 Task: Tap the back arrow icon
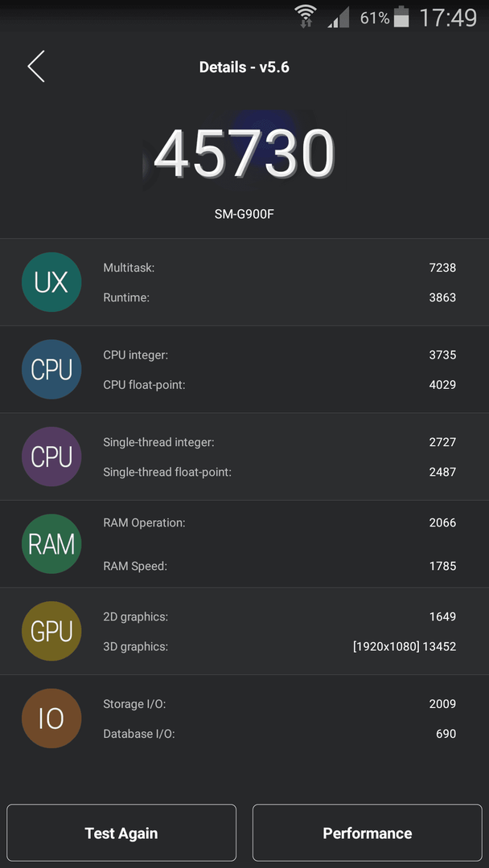tap(36, 67)
